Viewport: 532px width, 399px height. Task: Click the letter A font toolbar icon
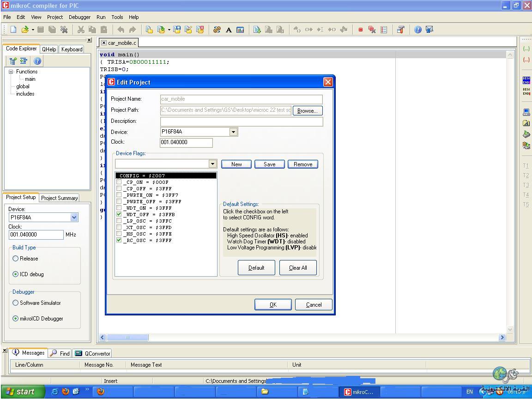(x=229, y=30)
